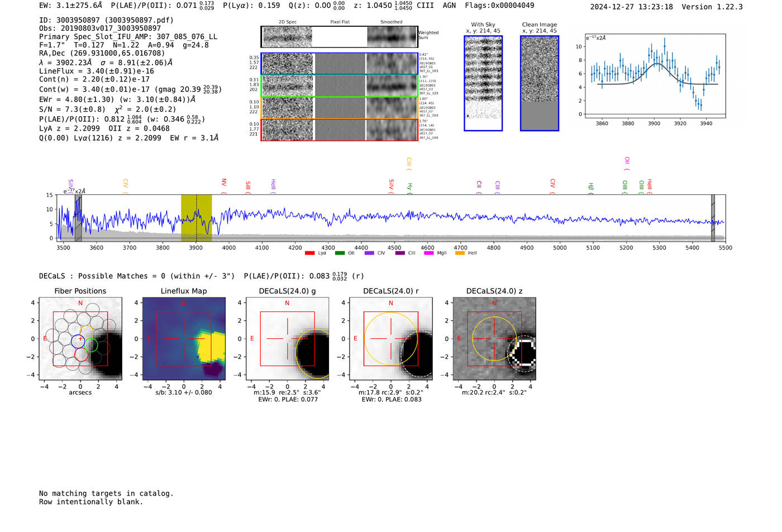Select the orange-bordered fiber spectrum row

[x=339, y=108]
